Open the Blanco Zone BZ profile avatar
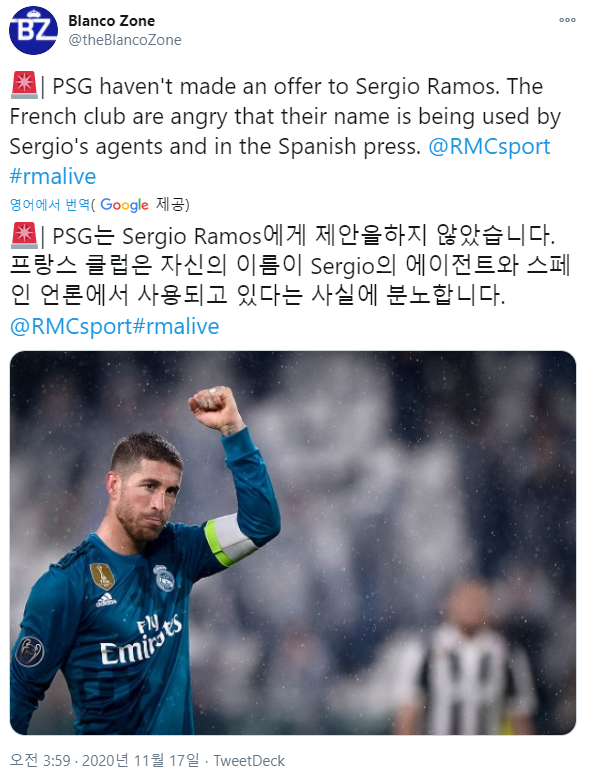Image resolution: width=590 pixels, height=776 pixels. (33, 30)
